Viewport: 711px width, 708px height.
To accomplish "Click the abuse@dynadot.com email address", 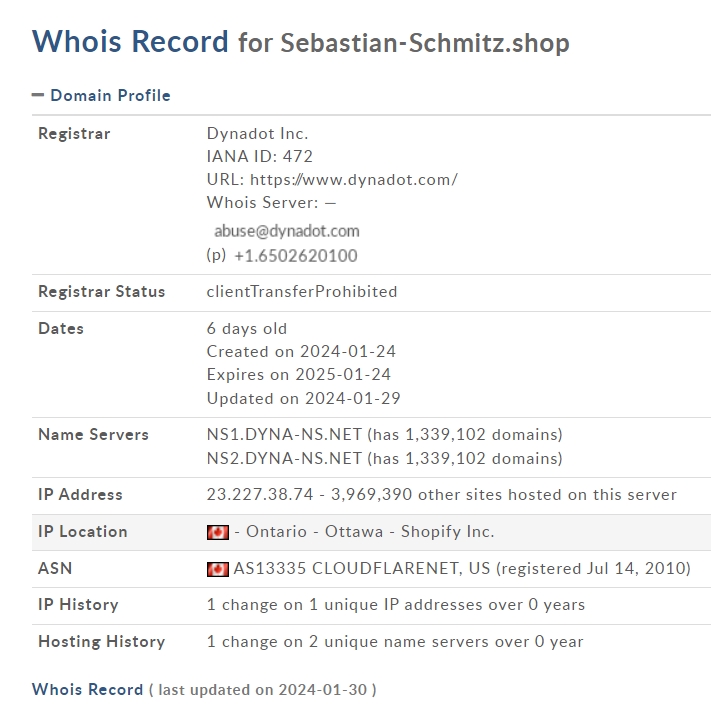I will click(287, 231).
